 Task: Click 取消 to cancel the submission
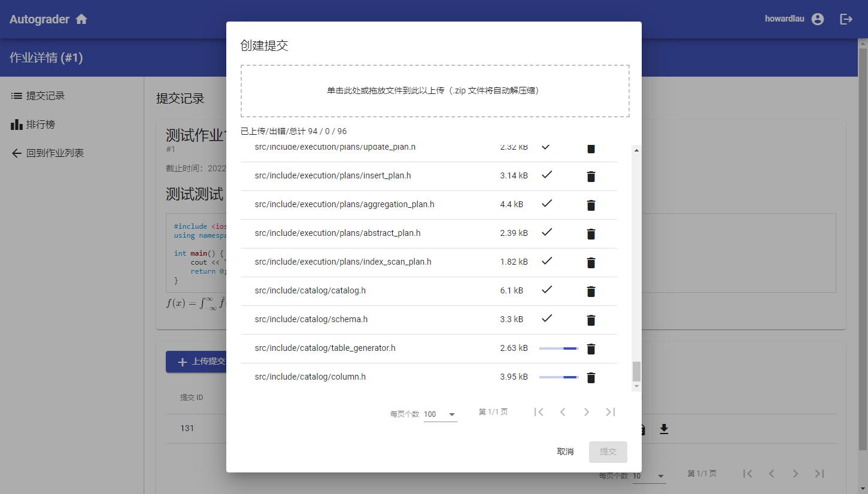[565, 451]
